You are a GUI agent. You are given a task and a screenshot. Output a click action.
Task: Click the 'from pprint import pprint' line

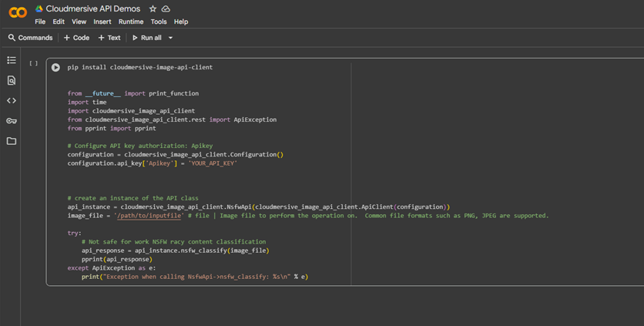click(112, 128)
